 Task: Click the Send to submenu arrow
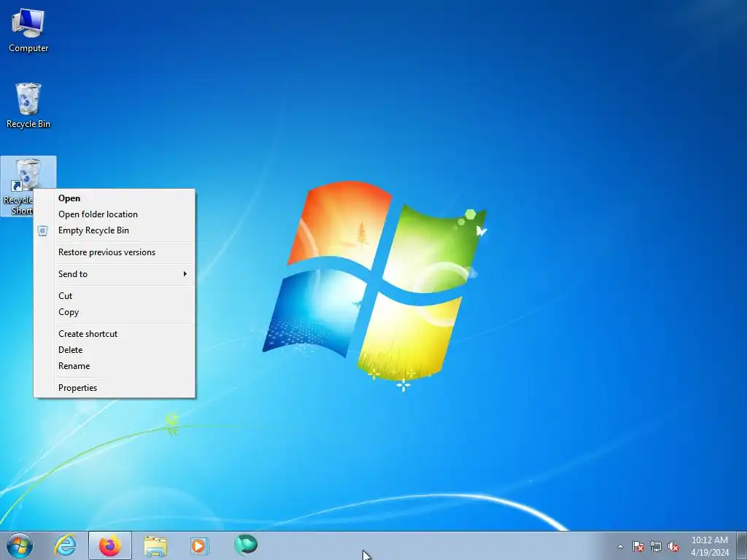pyautogui.click(x=185, y=274)
